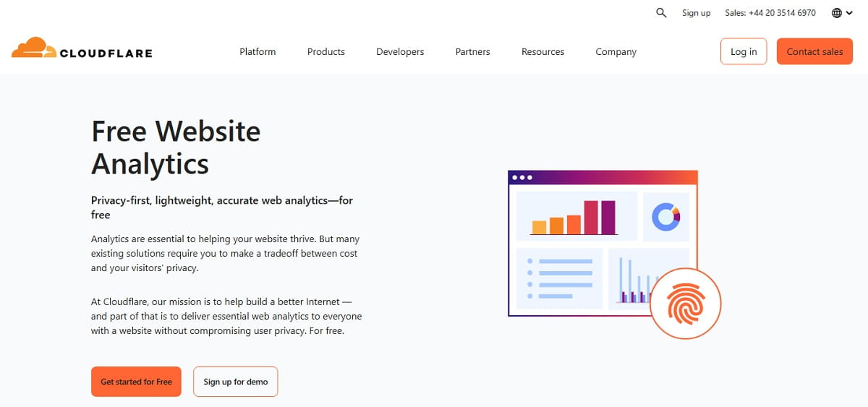Click the 'Privacy-first, lightweight' subheading text
This screenshot has width=868, height=407.
click(x=222, y=207)
